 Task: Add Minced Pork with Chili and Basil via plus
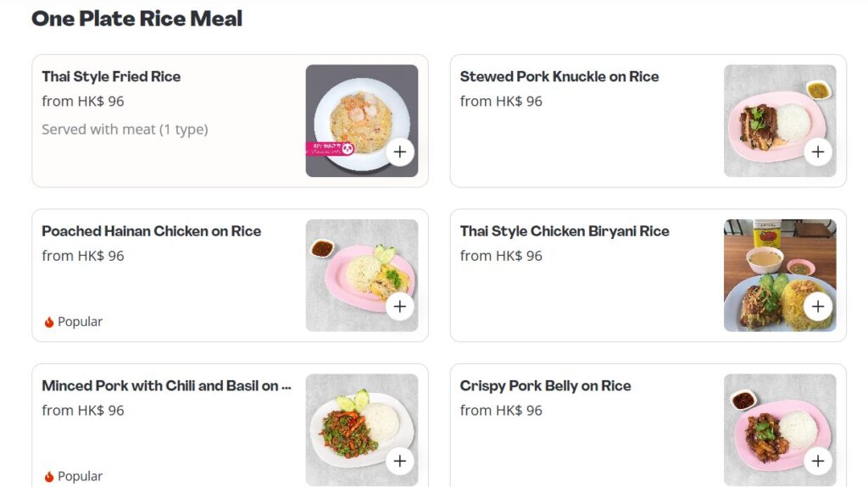click(x=400, y=461)
